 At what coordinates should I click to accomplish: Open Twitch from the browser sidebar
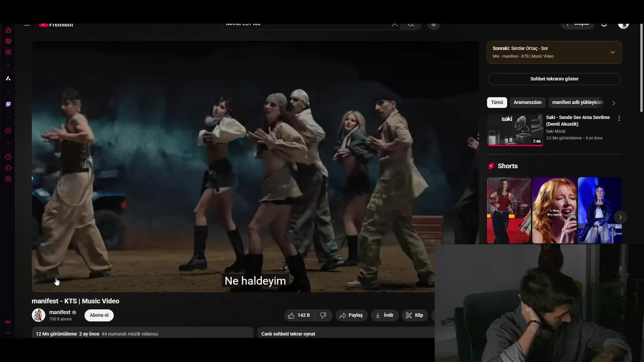pos(8,105)
